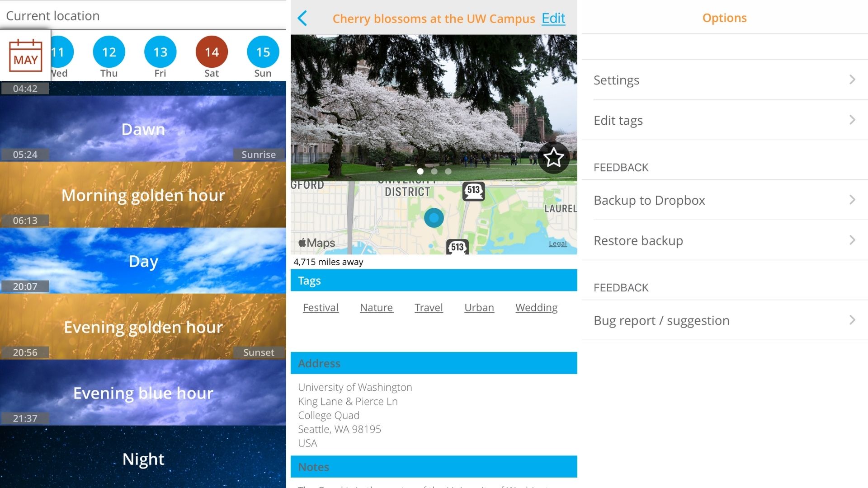Click the Sunrise badge on the Dawn row
Screen dimensions: 868x488
point(258,154)
